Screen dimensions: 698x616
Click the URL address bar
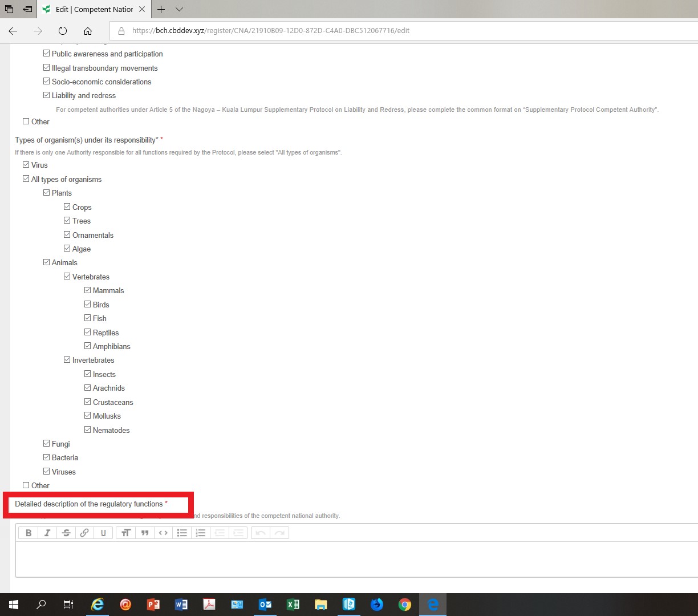pos(342,31)
